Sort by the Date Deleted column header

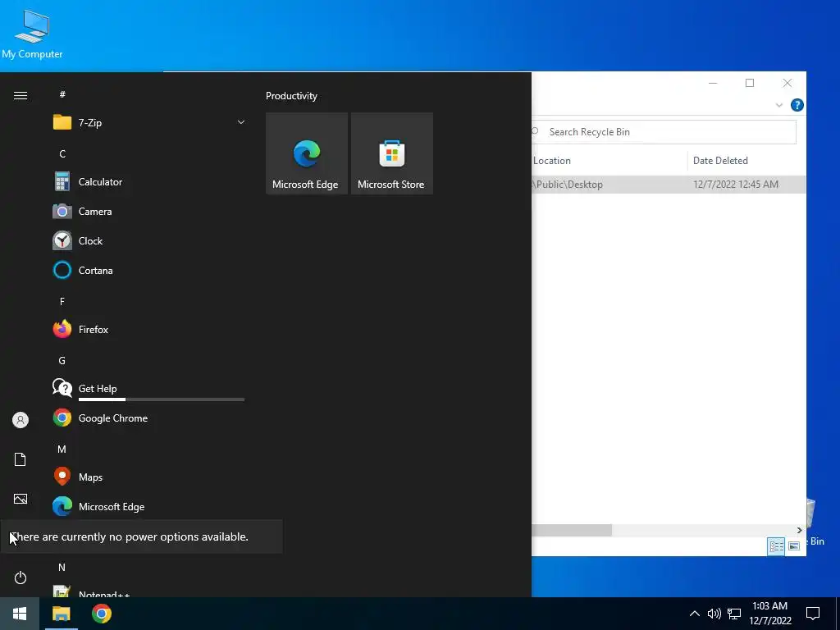pyautogui.click(x=746, y=161)
